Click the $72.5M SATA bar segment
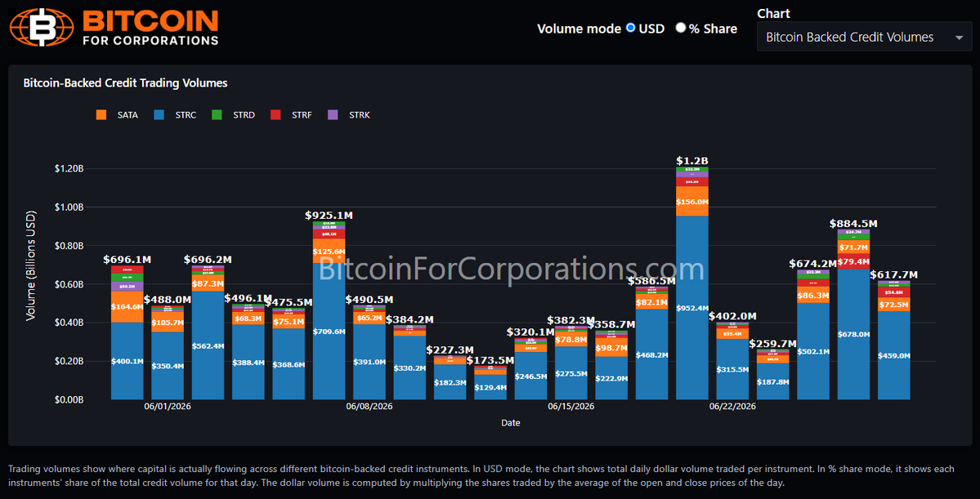This screenshot has width=980, height=499. click(893, 304)
